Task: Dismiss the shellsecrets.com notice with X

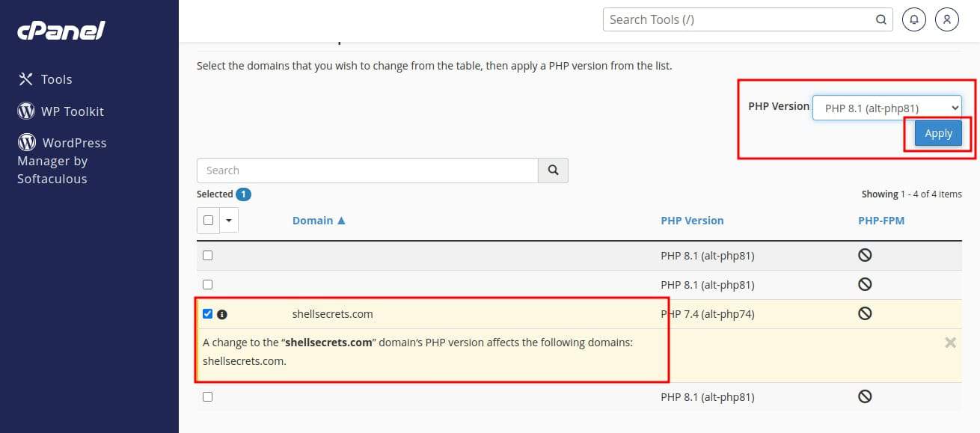Action: (x=950, y=343)
